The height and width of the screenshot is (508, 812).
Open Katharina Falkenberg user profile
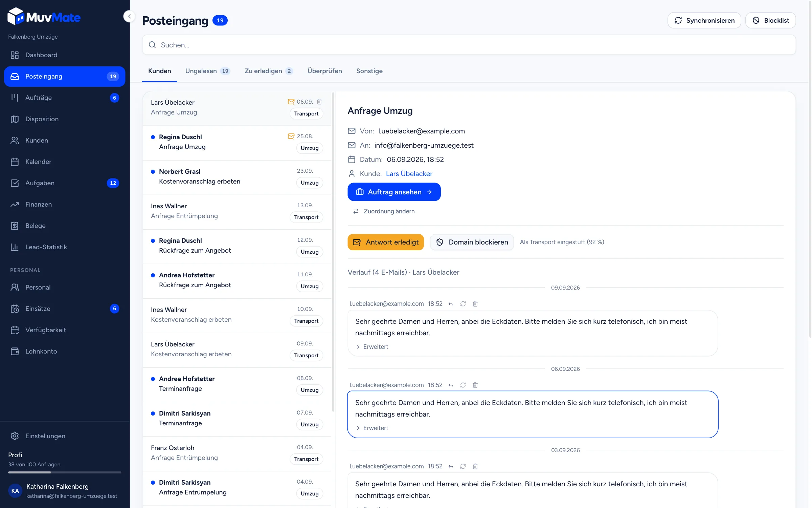click(x=64, y=491)
